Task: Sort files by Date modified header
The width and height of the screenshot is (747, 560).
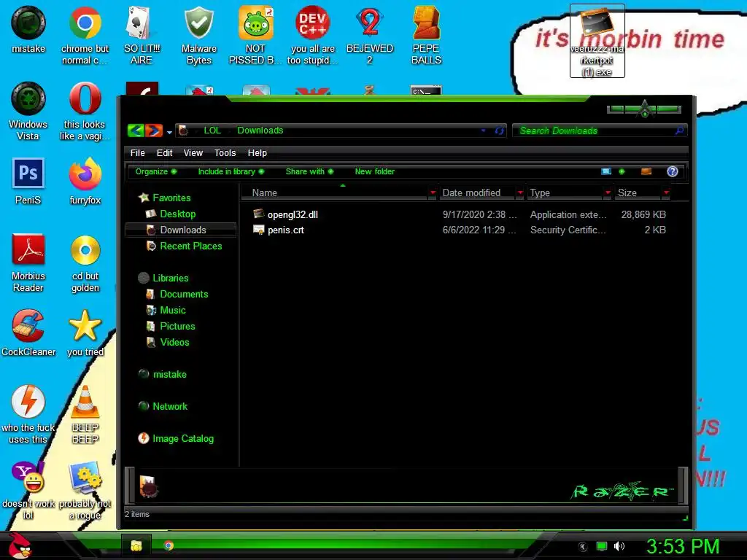Action: click(478, 192)
